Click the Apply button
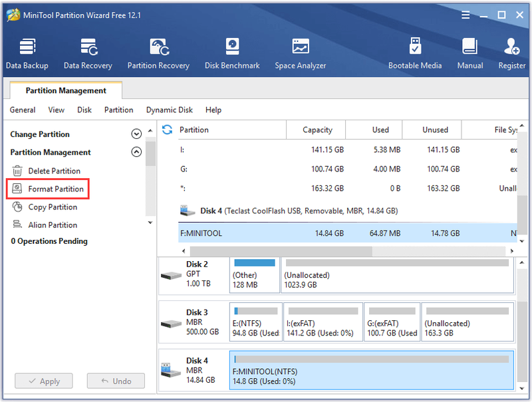This screenshot has width=532, height=402. coord(44,381)
